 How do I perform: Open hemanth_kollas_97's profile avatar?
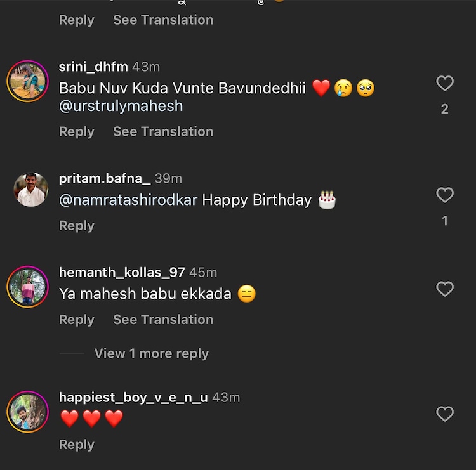[x=28, y=287]
